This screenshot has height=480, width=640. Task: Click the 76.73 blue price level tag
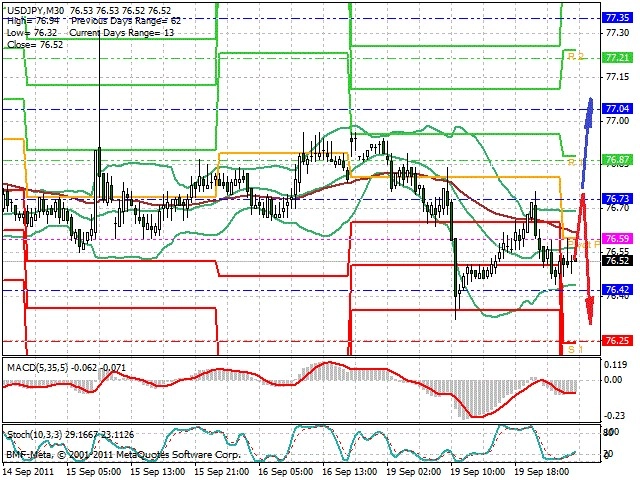(x=618, y=199)
